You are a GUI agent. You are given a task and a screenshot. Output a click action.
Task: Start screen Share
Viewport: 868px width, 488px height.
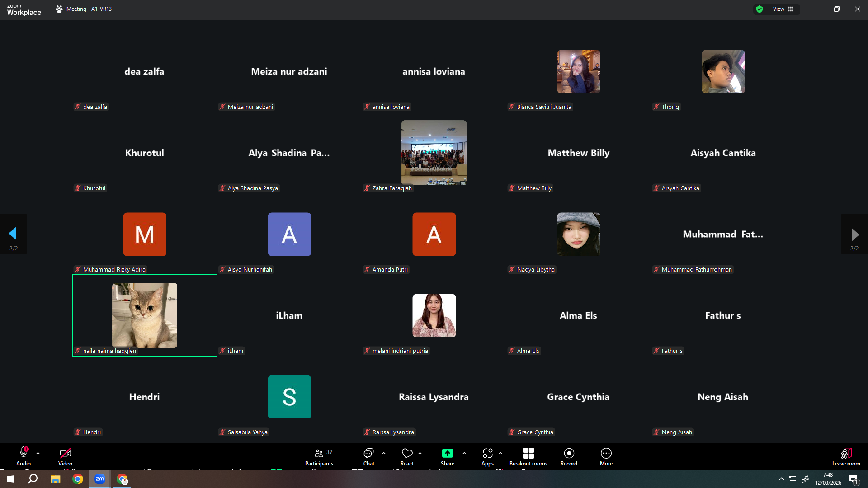pyautogui.click(x=448, y=456)
